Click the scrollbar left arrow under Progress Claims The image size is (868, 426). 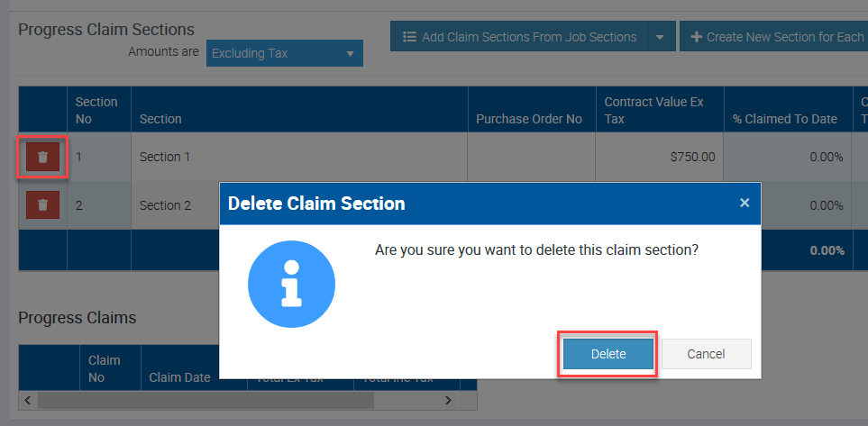(27, 399)
